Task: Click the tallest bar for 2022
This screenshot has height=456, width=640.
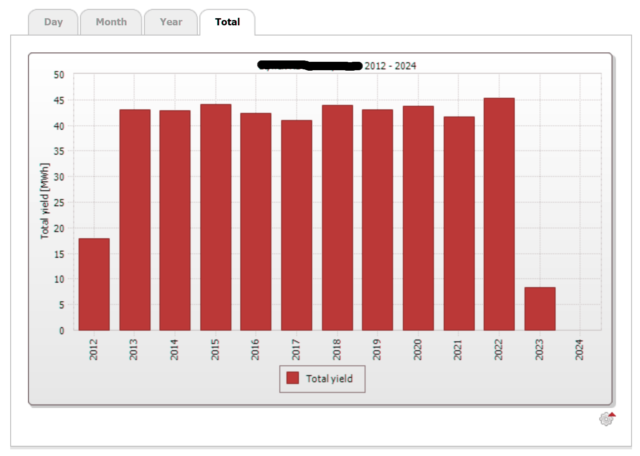Action: [499, 214]
